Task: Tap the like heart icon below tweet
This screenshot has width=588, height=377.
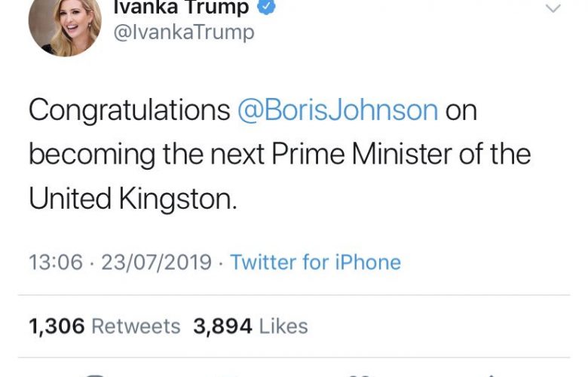Action: (358, 375)
